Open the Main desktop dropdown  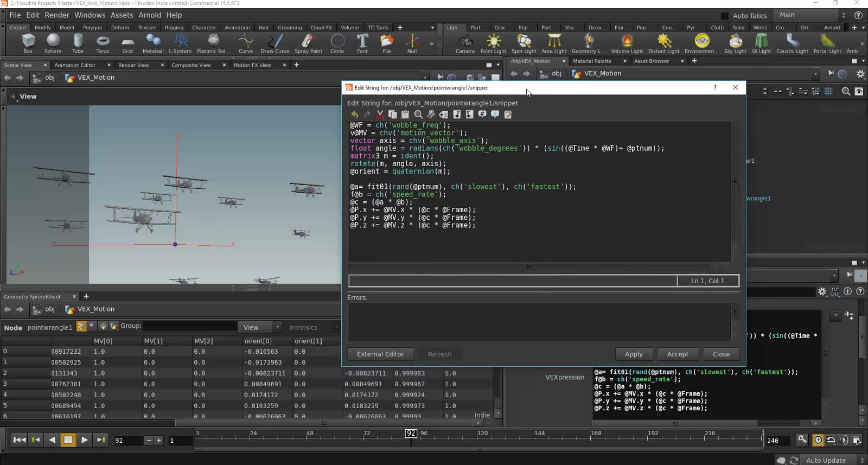pos(812,15)
